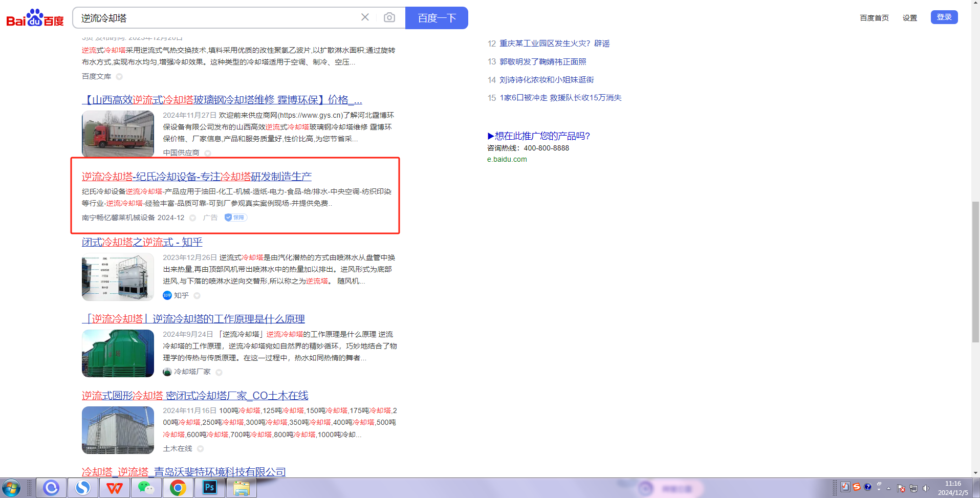Open the Windows Start menu

point(11,488)
